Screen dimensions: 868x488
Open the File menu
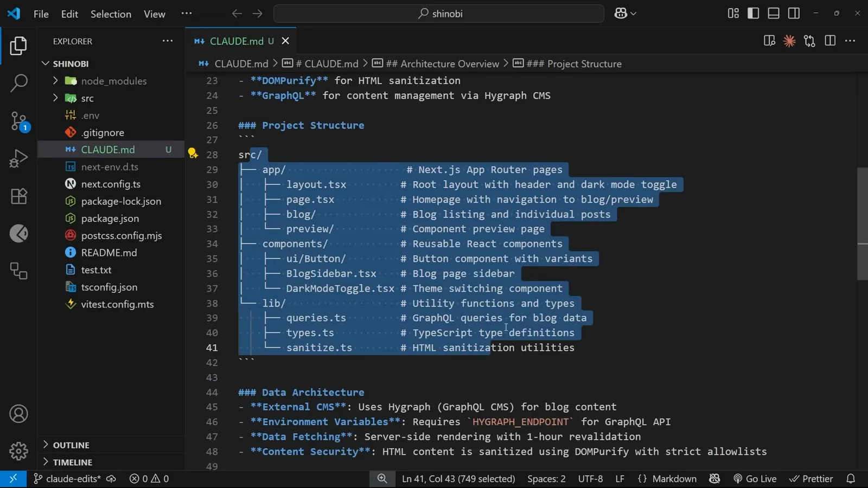click(41, 14)
